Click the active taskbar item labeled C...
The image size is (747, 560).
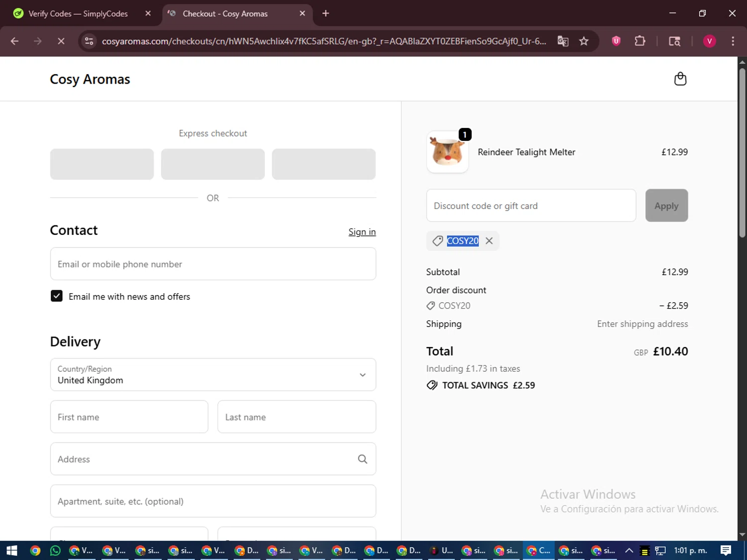539,551
